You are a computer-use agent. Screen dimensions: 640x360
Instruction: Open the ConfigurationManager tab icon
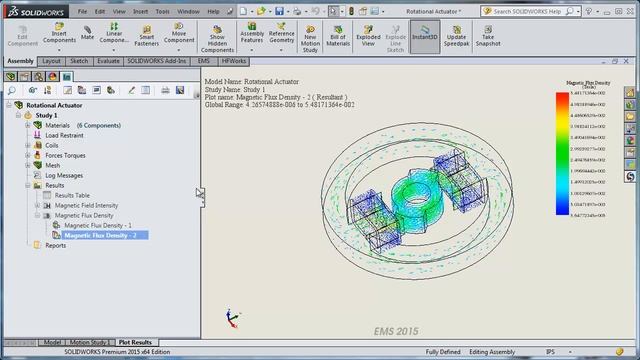point(38,76)
